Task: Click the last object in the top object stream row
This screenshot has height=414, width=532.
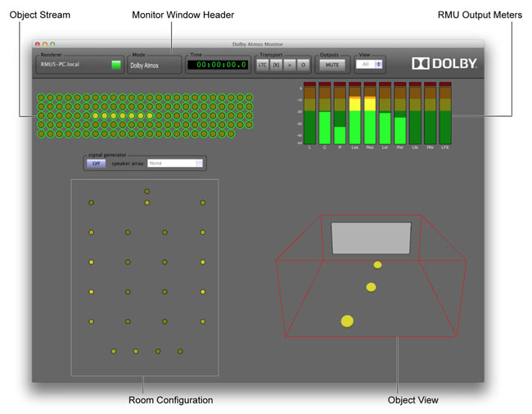Action: (x=249, y=97)
